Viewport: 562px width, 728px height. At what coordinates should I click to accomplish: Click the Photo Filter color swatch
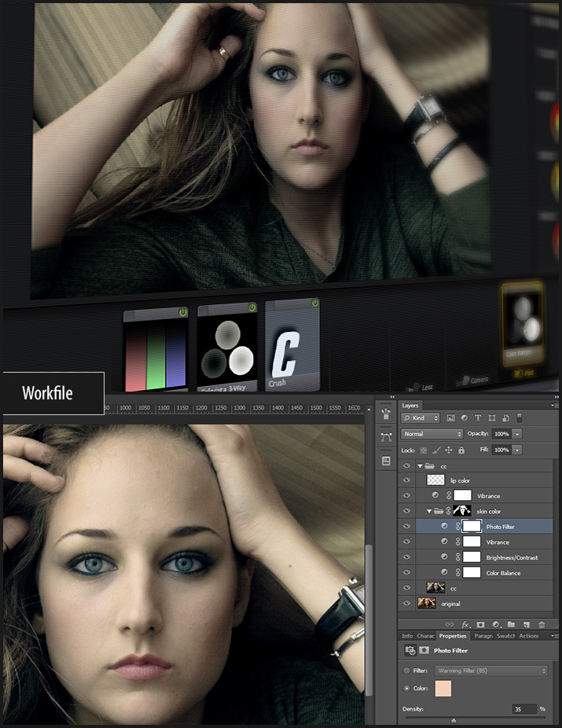pos(445,689)
